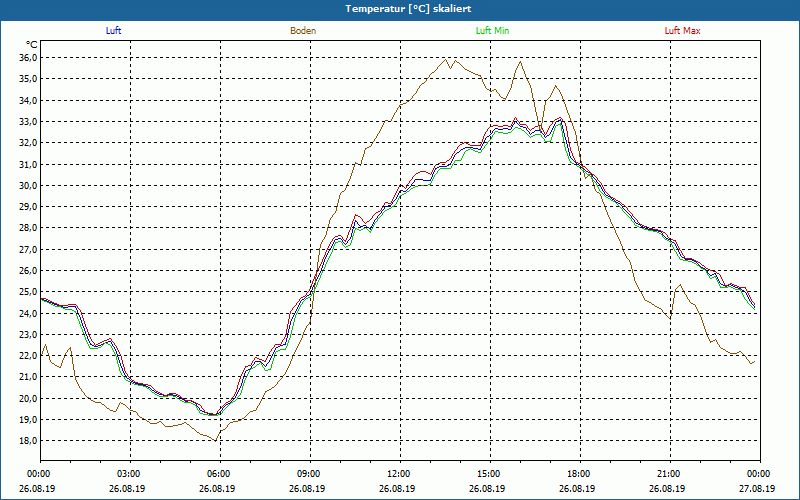Click the 06:00 time axis label
Screen dimensions: 800x500
click(220, 474)
